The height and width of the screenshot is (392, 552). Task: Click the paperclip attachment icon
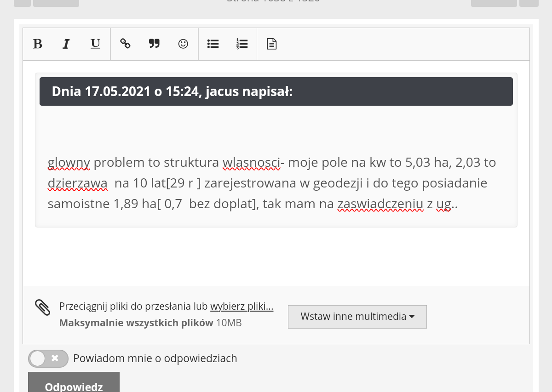pyautogui.click(x=42, y=307)
